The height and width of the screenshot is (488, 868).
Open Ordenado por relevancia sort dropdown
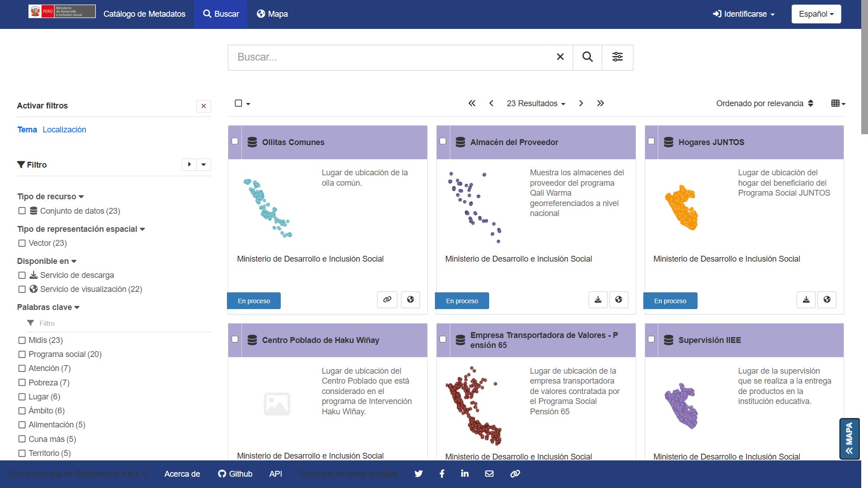pos(764,103)
